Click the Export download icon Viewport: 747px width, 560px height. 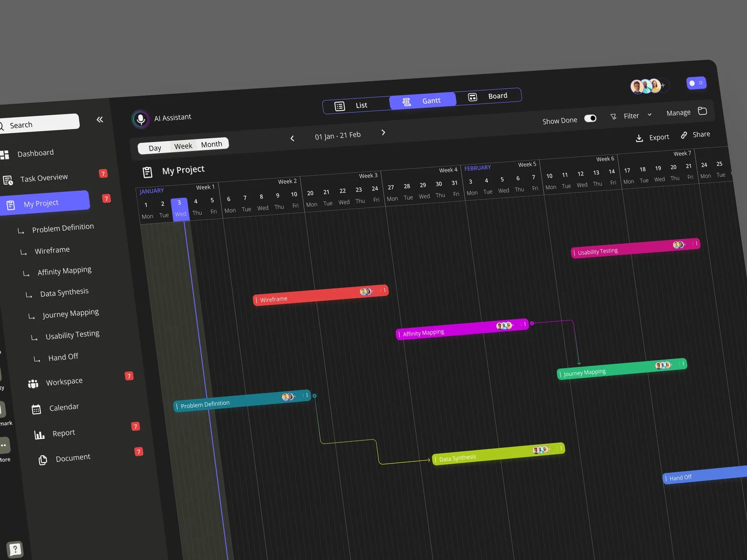[x=639, y=138]
